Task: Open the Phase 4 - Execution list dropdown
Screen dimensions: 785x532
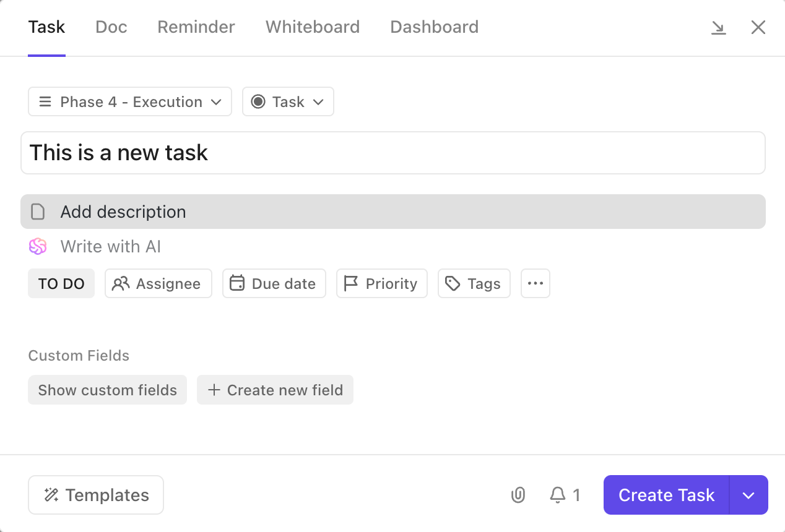Action: (130, 101)
